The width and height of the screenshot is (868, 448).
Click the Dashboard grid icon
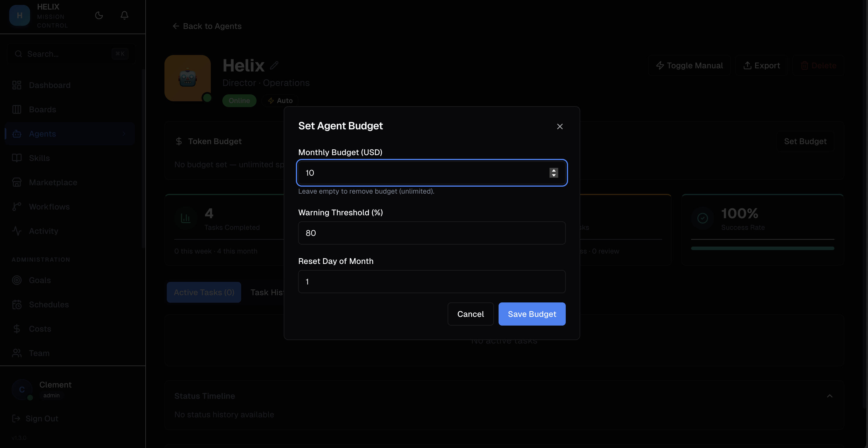(17, 85)
